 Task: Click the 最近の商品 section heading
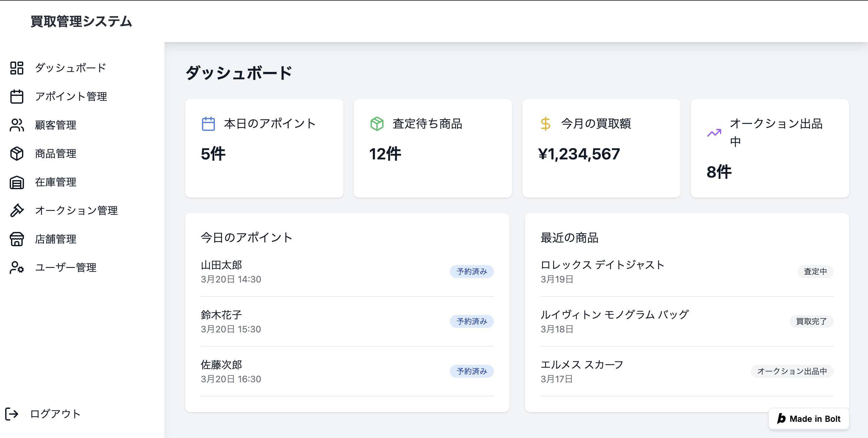(570, 238)
